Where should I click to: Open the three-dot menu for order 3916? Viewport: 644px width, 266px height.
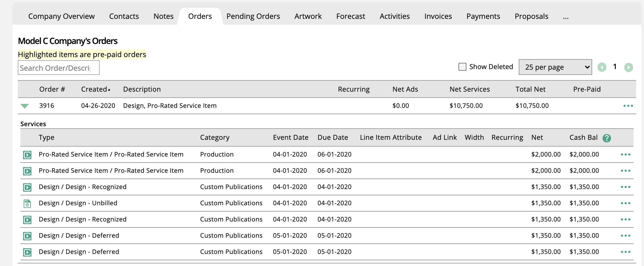(628, 106)
